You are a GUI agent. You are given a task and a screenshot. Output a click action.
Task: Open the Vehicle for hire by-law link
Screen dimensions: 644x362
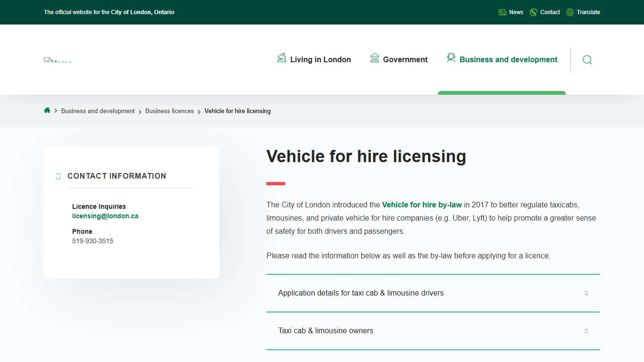(421, 205)
